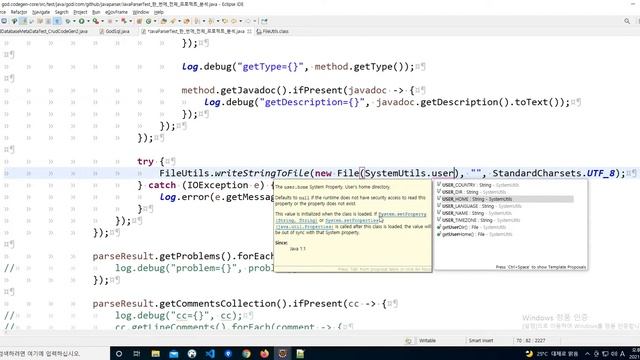Follow System.setProperties link in Javadoc popup

(x=352, y=220)
